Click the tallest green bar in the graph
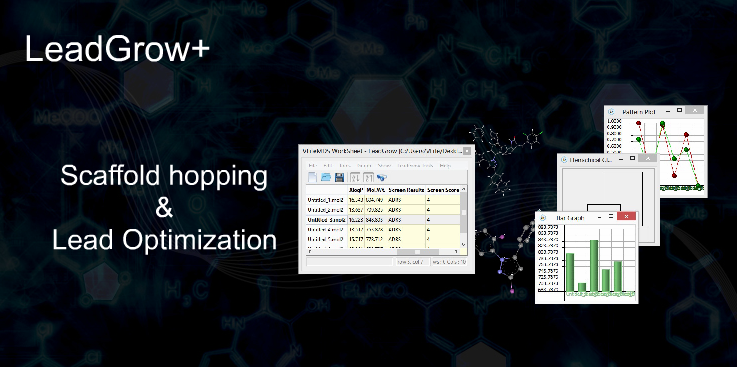The height and width of the screenshot is (367, 737). [594, 266]
